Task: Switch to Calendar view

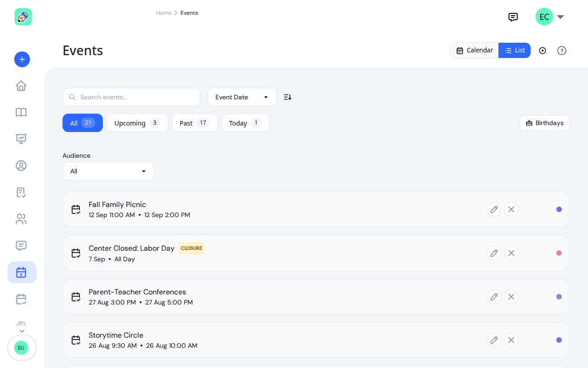Action: (474, 51)
